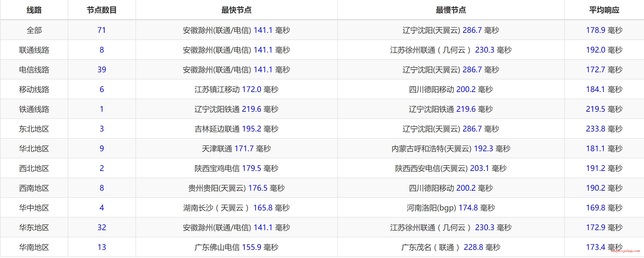Click 内蒙古呼和浩特(天翼云) 192.3 毫秒 cell

tap(451, 149)
